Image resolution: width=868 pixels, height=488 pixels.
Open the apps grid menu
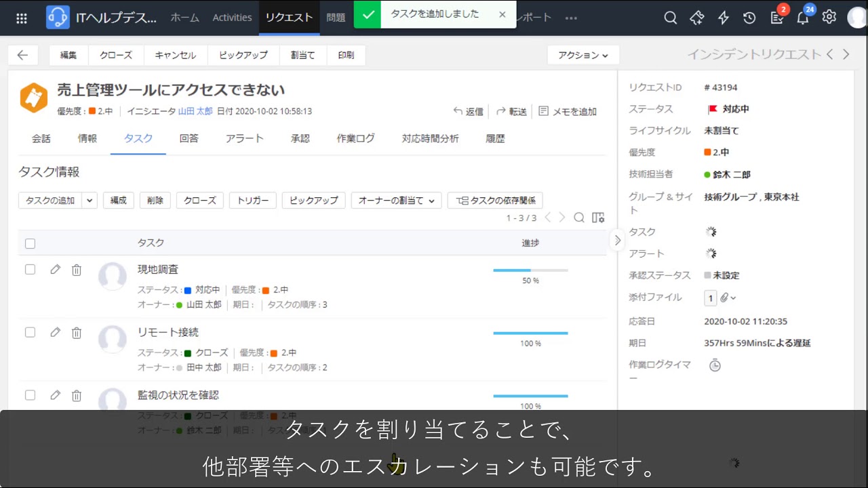[22, 18]
